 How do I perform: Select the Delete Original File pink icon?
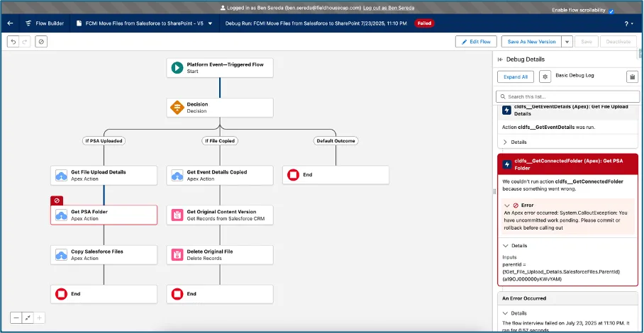coord(177,254)
